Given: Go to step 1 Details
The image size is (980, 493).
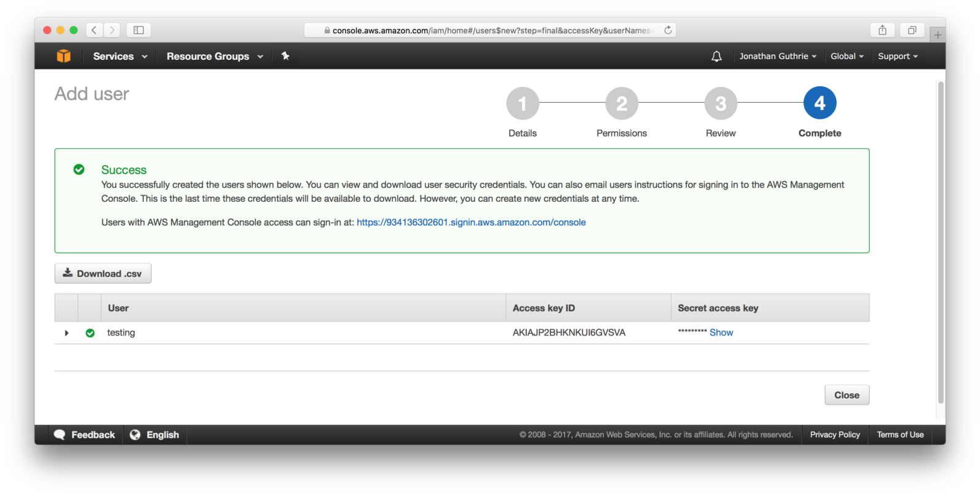Looking at the screenshot, I should pyautogui.click(x=523, y=103).
